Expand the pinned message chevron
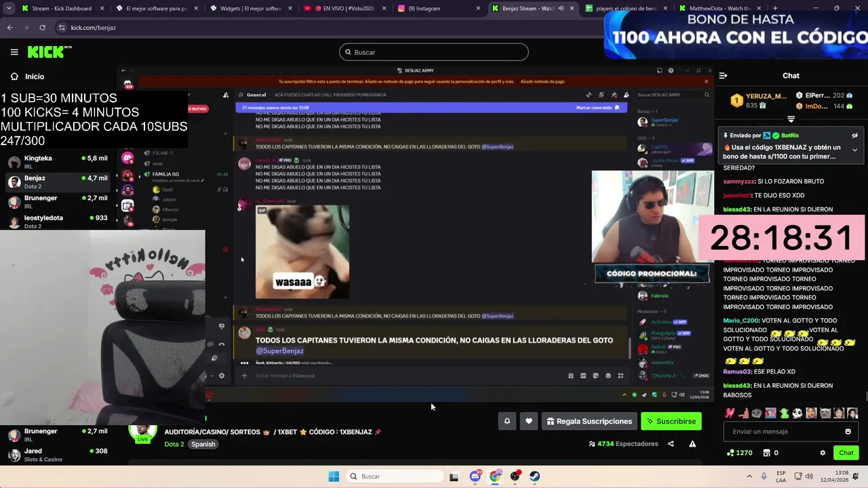Screen dimensions: 868x488 coord(854,150)
